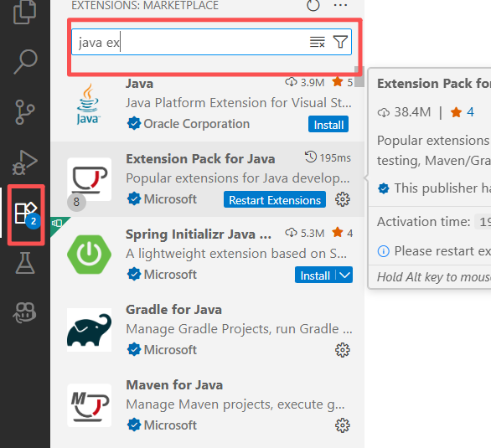The height and width of the screenshot is (448, 491).
Task: Open the Java extension by Oracle logo
Action: point(88,104)
